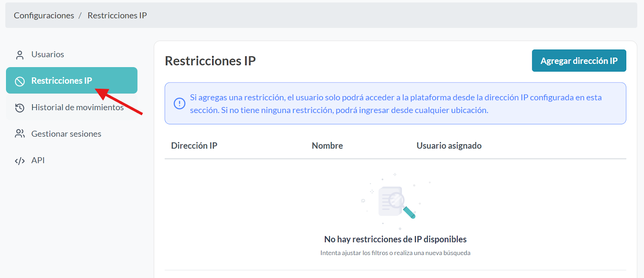Click the Usuario asignado column header

(x=449, y=146)
